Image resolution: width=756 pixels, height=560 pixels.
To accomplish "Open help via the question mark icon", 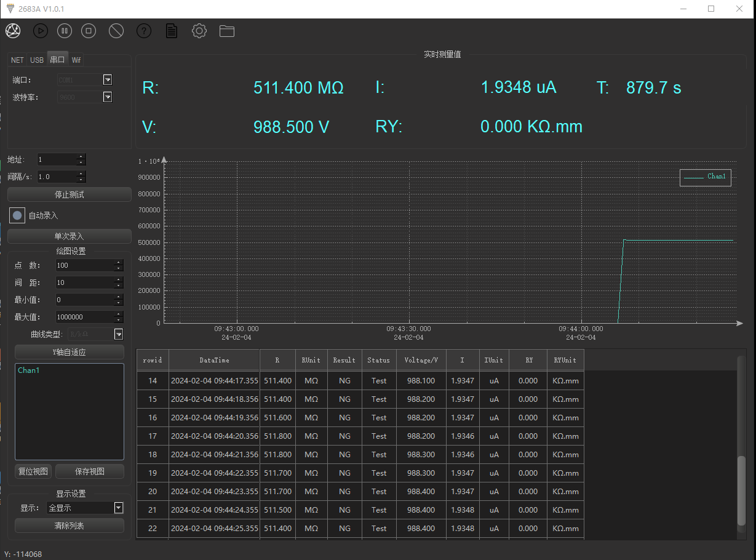I will point(144,31).
